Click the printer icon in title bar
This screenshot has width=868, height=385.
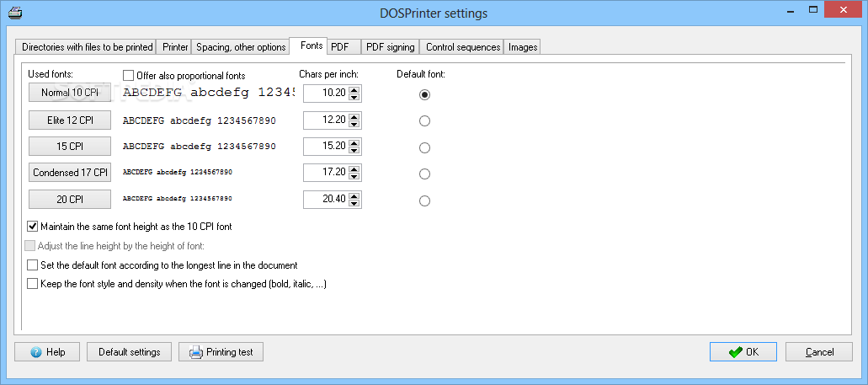[x=14, y=12]
